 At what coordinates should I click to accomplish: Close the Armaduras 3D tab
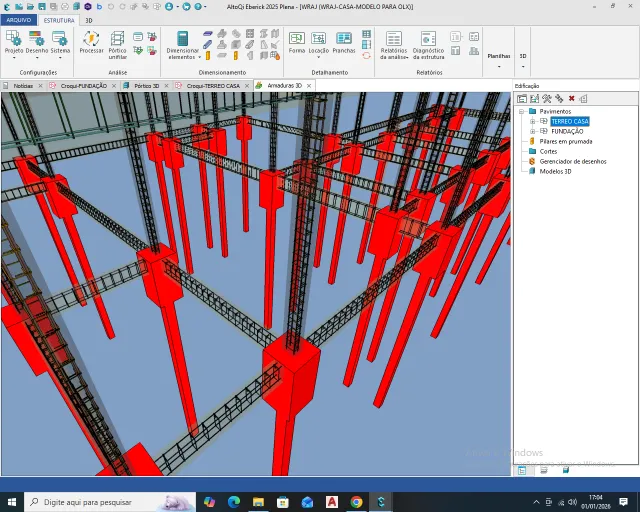(309, 86)
